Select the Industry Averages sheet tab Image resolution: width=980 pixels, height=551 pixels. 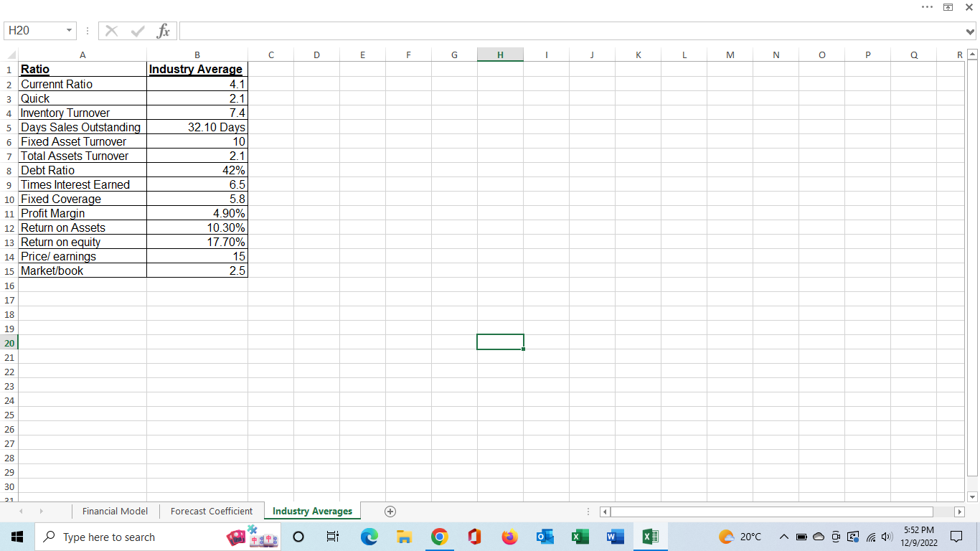tap(313, 512)
